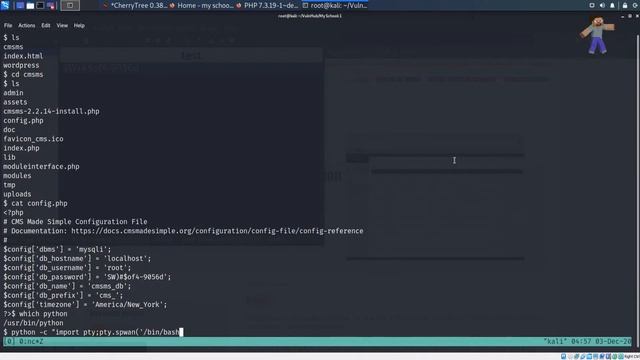Switch to 'Home - my school' browser window
The height and width of the screenshot is (360, 640).
[202, 6]
